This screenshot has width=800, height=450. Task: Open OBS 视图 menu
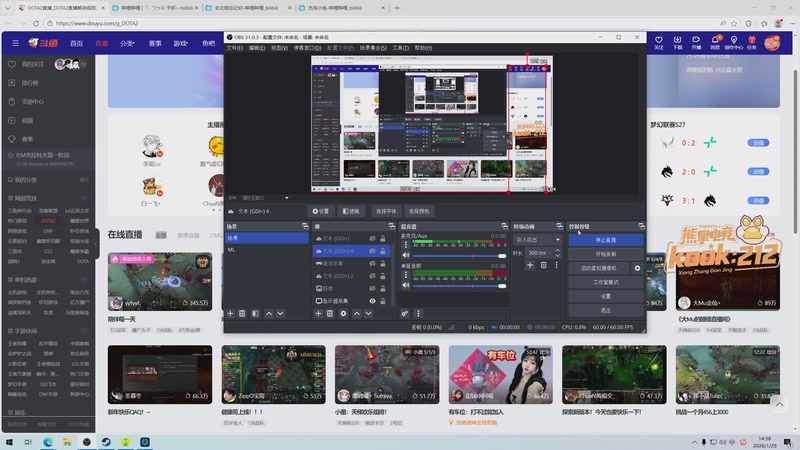[x=279, y=48]
